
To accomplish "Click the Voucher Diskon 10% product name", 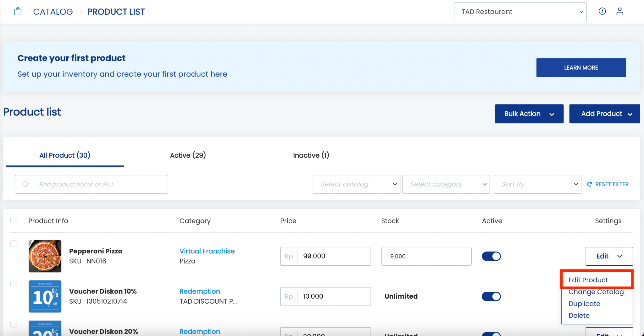I will 103,291.
